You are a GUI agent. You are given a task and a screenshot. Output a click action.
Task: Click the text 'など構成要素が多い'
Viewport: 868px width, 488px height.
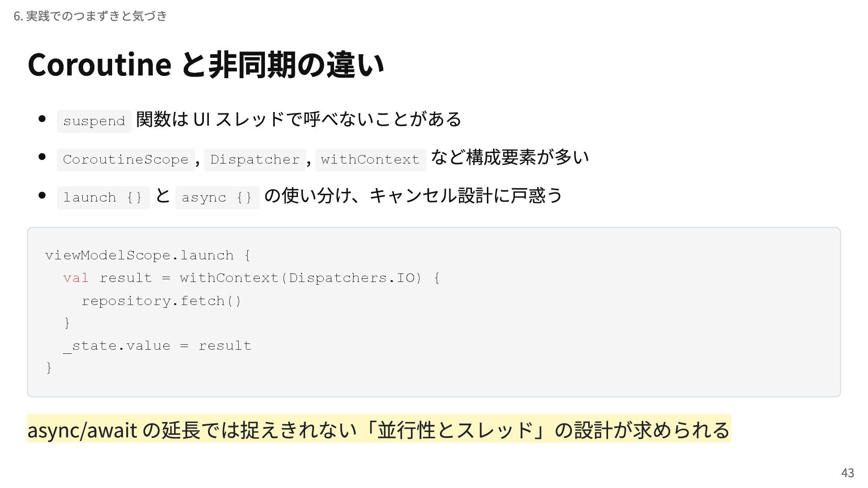[x=510, y=157]
